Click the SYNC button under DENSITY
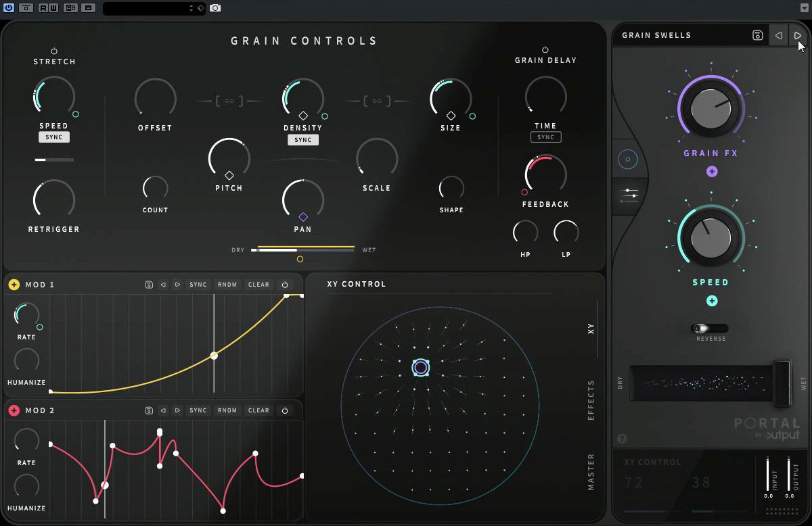This screenshot has width=812, height=526. (303, 140)
